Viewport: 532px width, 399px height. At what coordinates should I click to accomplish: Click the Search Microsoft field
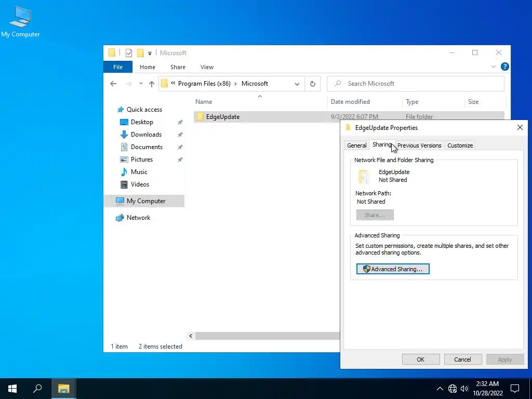(416, 84)
